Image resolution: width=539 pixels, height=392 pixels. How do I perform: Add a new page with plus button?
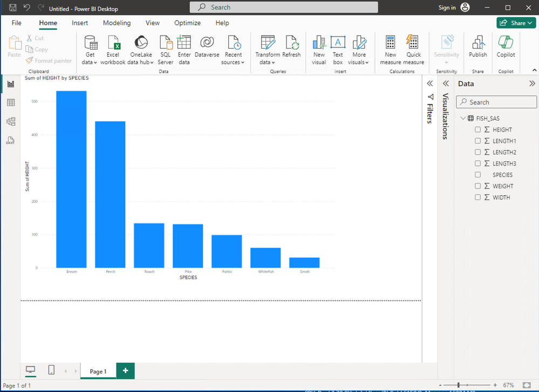(x=126, y=370)
